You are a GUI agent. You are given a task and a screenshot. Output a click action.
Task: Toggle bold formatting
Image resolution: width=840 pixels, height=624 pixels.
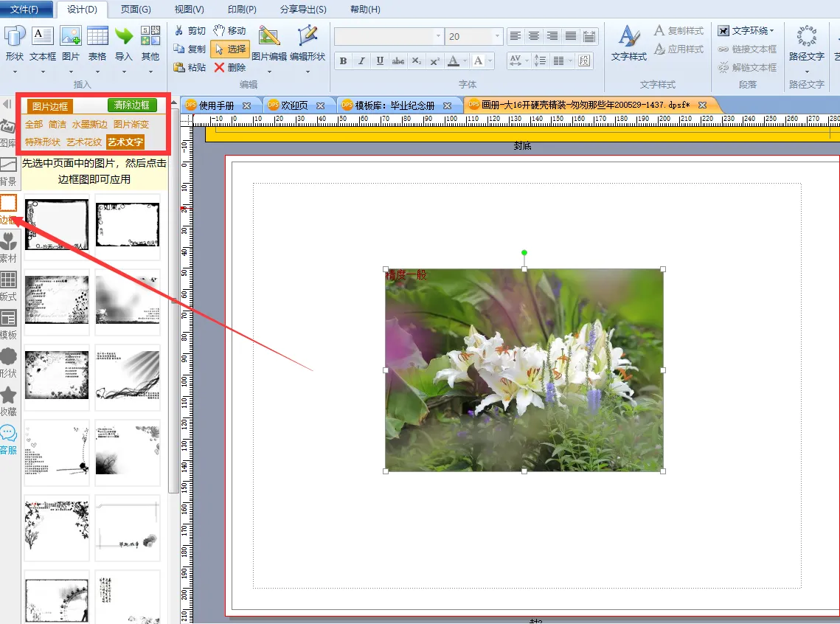point(343,61)
